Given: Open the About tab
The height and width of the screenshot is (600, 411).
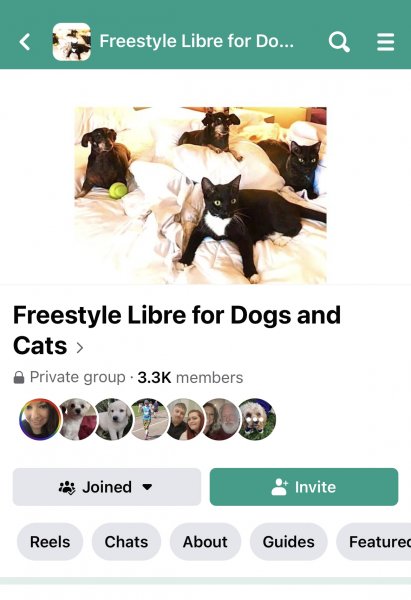Looking at the screenshot, I should coord(205,541).
